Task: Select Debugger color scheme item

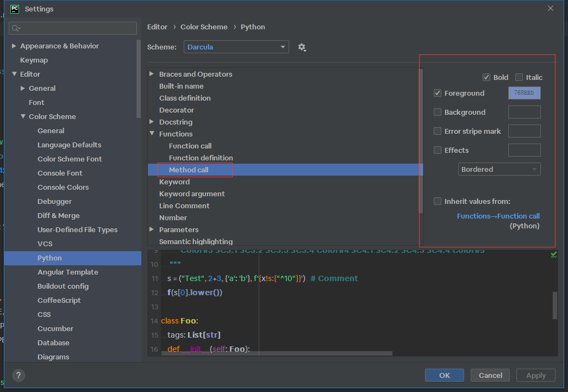Action: pos(54,201)
